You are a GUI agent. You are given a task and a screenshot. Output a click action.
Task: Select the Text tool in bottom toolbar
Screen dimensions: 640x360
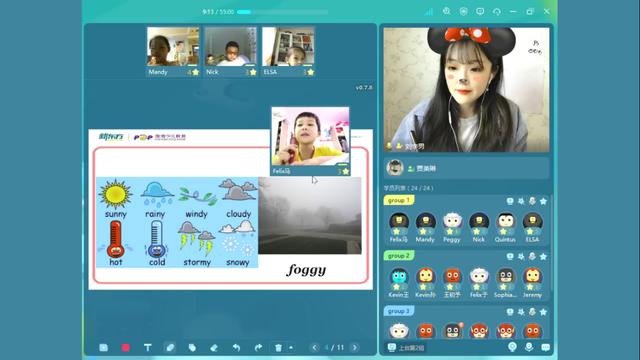coord(148,347)
